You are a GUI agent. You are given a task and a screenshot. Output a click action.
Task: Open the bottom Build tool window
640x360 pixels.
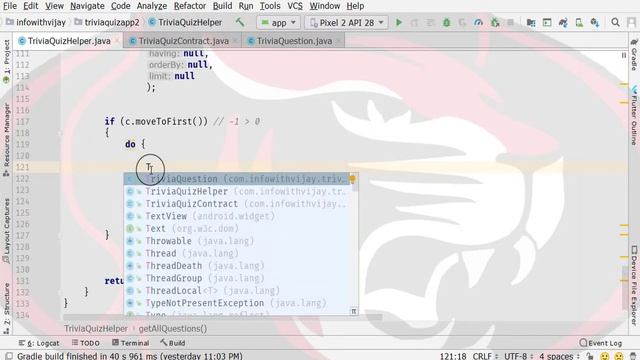173,343
